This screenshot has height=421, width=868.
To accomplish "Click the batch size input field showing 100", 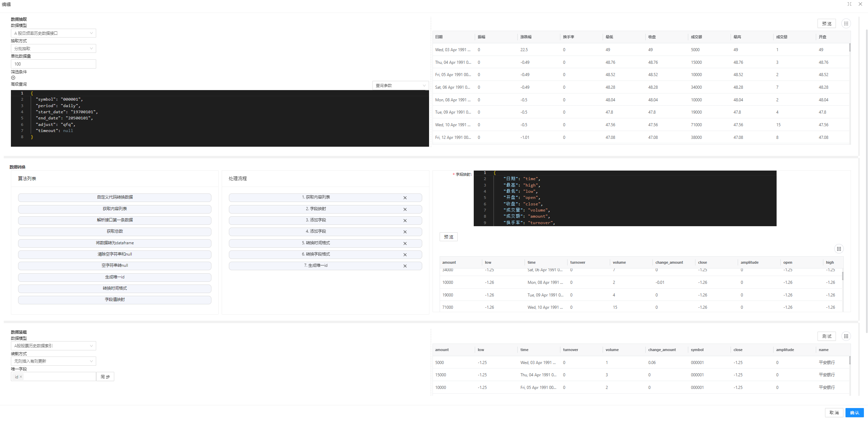I will click(x=53, y=64).
